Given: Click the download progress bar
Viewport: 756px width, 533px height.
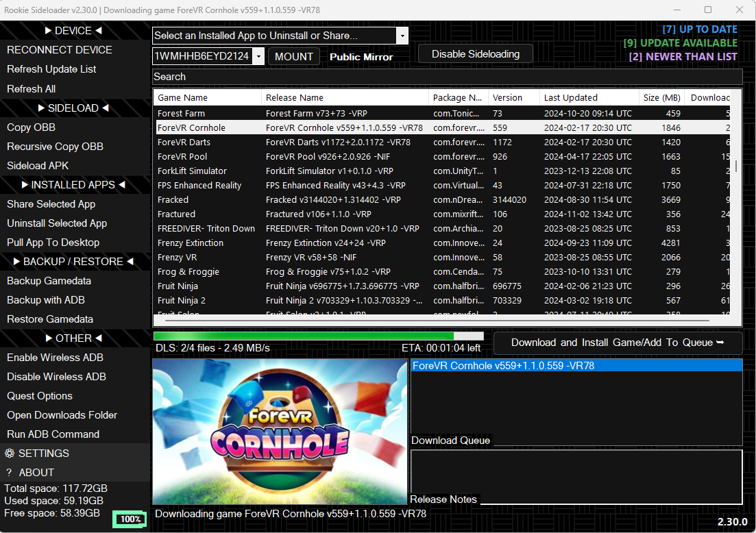Looking at the screenshot, I should (318, 336).
